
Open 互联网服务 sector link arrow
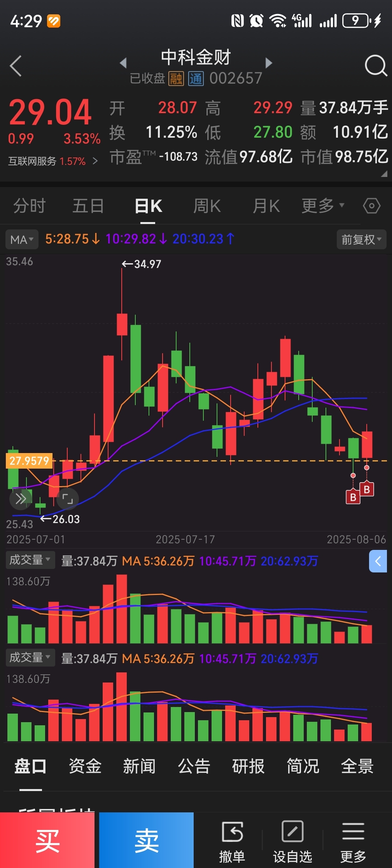point(95,161)
